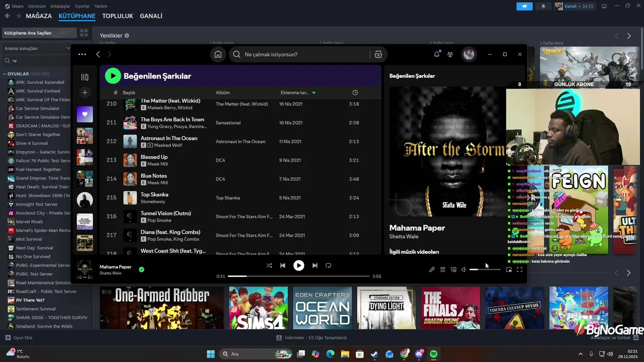Click the Spotify Home icon

tap(218, 54)
